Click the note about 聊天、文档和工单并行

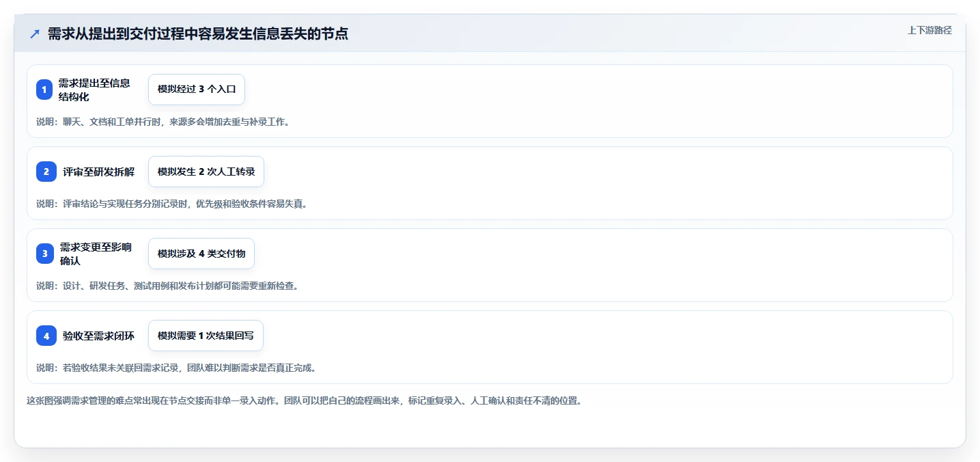[163, 122]
